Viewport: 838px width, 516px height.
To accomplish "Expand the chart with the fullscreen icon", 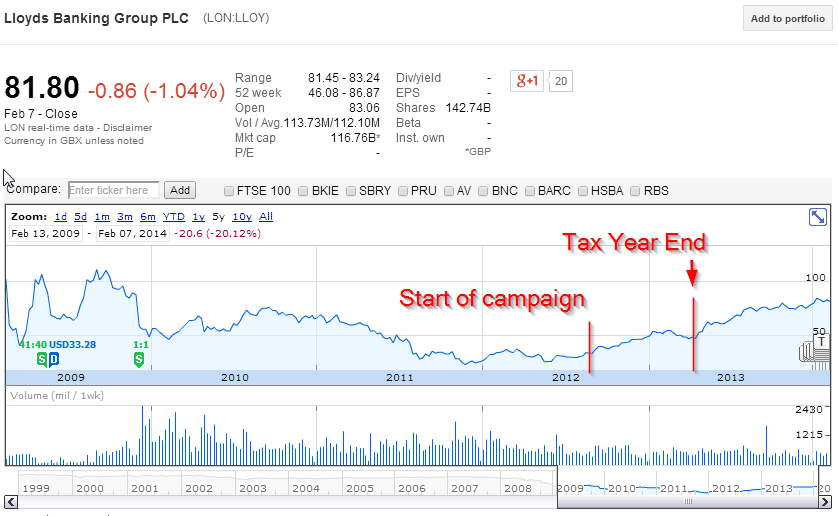I will click(818, 217).
